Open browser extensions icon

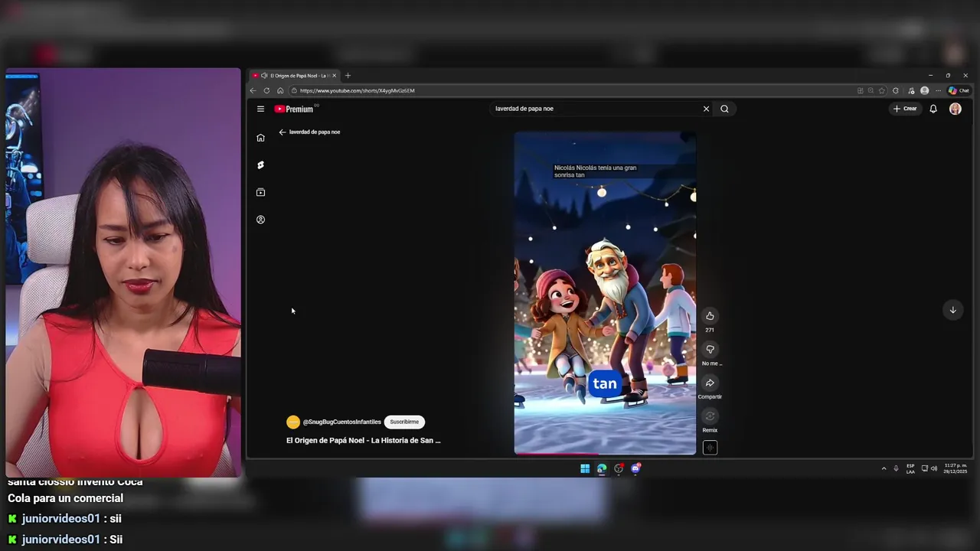[x=896, y=90]
